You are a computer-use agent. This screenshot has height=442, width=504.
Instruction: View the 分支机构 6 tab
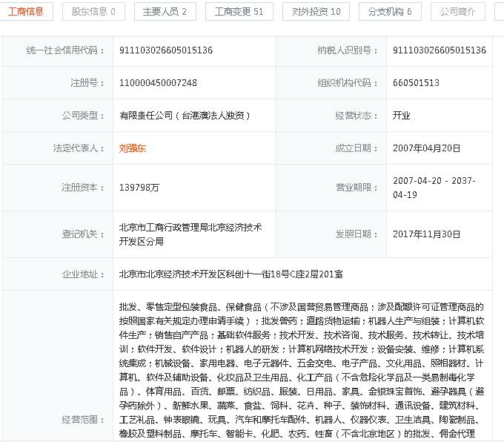[x=390, y=11]
